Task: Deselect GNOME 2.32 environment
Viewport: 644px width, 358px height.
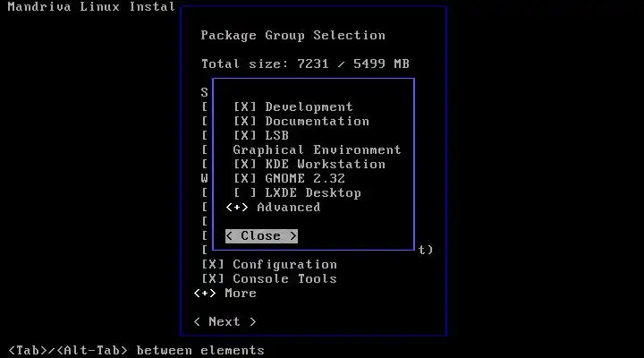Action: pyautogui.click(x=245, y=178)
